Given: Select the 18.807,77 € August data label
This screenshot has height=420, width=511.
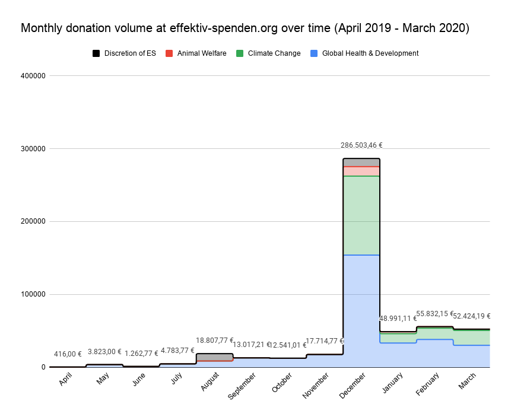Looking at the screenshot, I should click(215, 341).
